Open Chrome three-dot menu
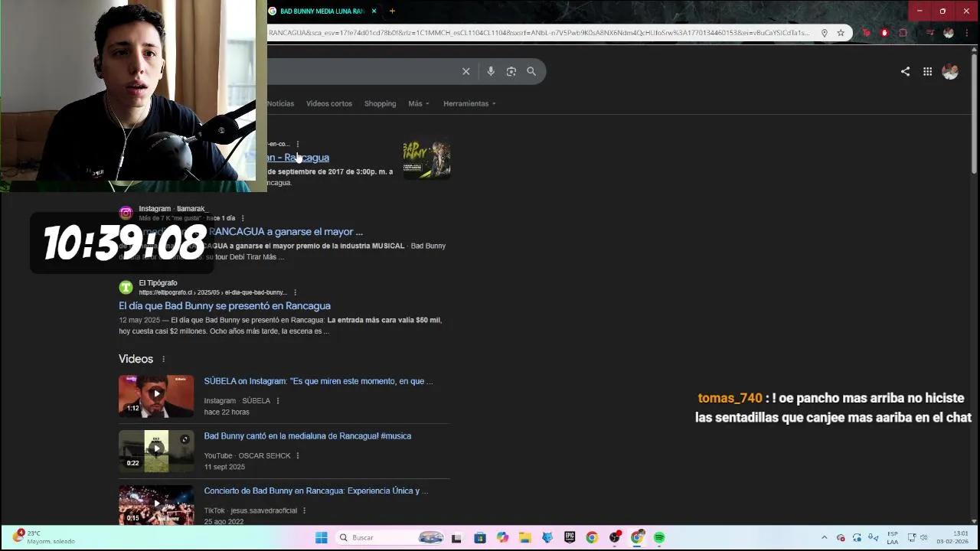Image resolution: width=980 pixels, height=551 pixels. [966, 33]
